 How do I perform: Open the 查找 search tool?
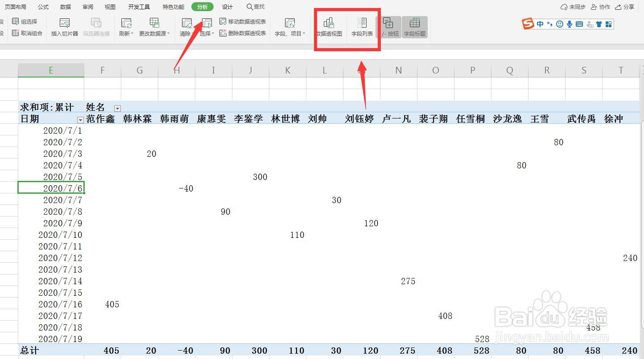[255, 7]
